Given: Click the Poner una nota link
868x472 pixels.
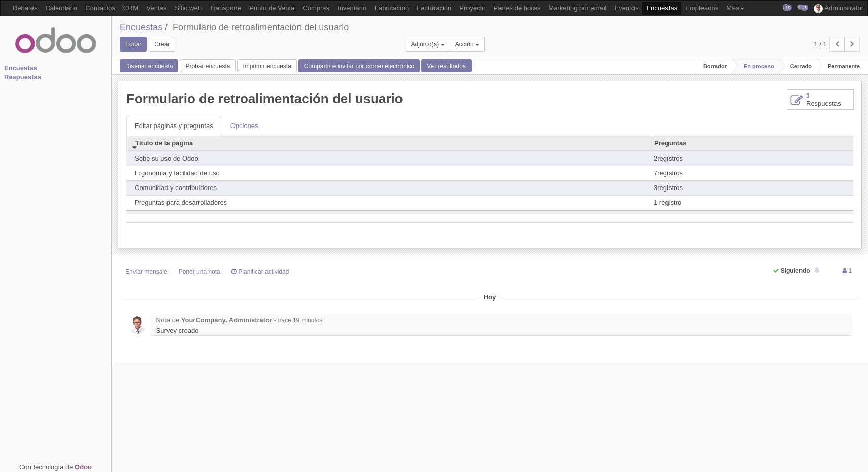Looking at the screenshot, I should [199, 272].
